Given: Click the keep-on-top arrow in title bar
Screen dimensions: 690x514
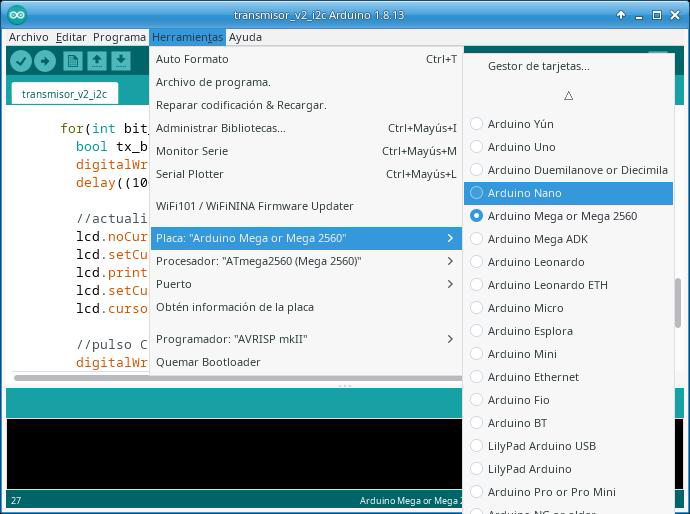Looking at the screenshot, I should (x=621, y=15).
